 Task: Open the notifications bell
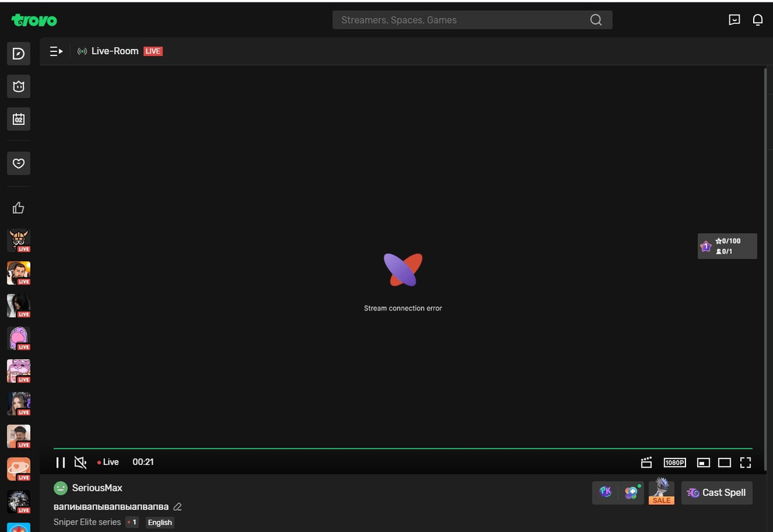(758, 20)
